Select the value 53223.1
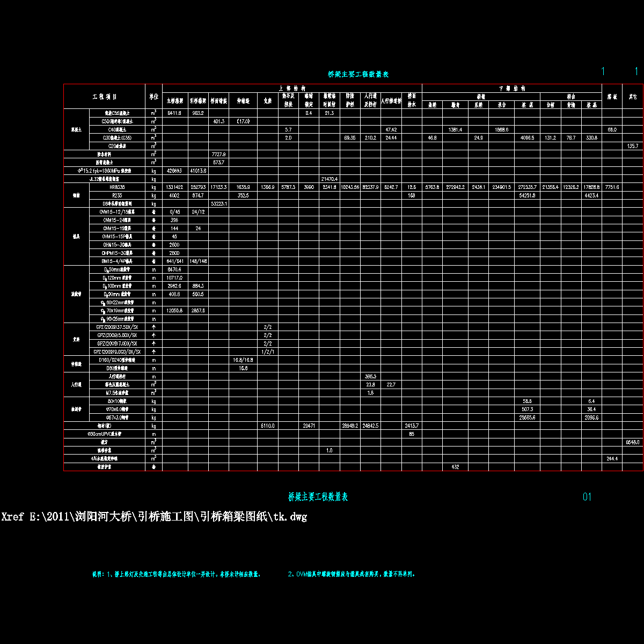Image resolution: width=644 pixels, height=644 pixels. tap(218, 204)
